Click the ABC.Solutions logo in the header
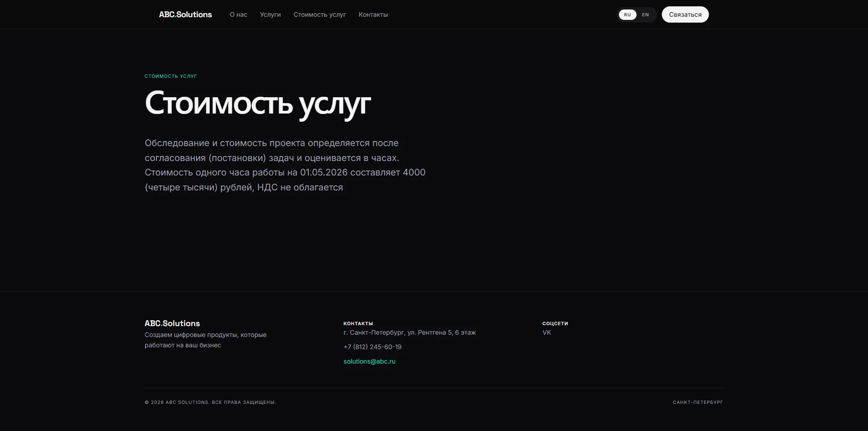Screen dimensions: 868x431 tap(185, 14)
